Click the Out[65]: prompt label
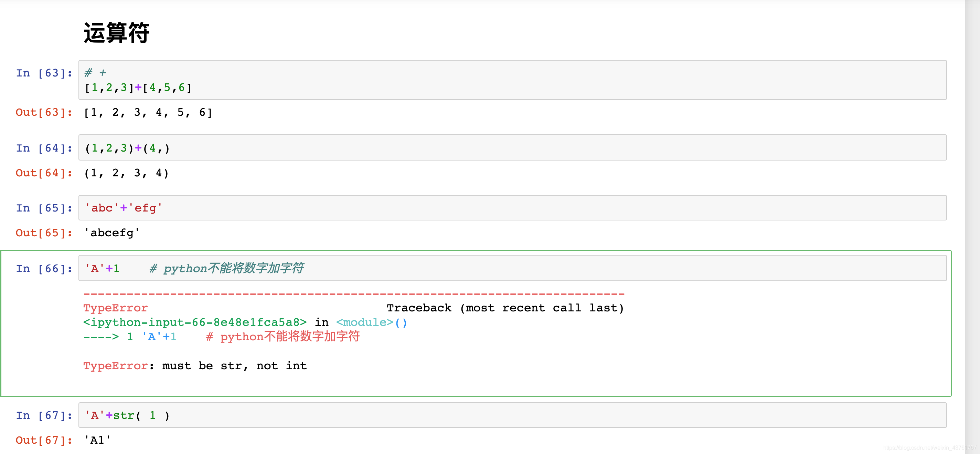Image resolution: width=980 pixels, height=454 pixels. coord(44,233)
